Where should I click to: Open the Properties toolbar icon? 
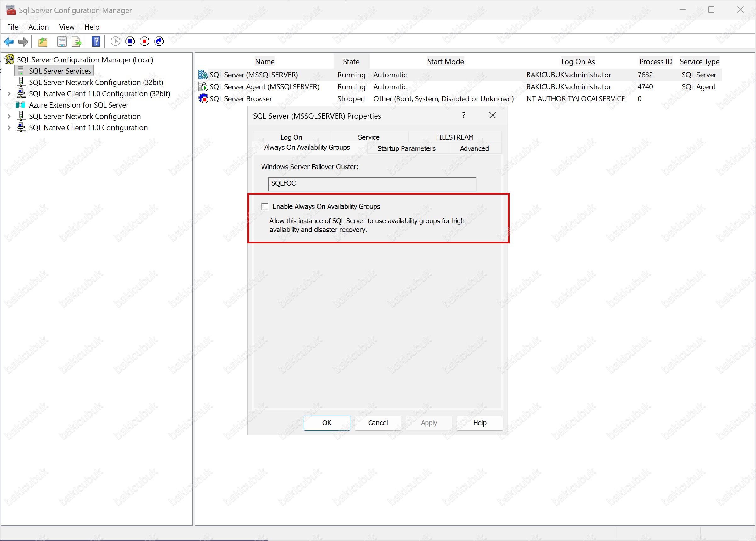[x=62, y=41]
